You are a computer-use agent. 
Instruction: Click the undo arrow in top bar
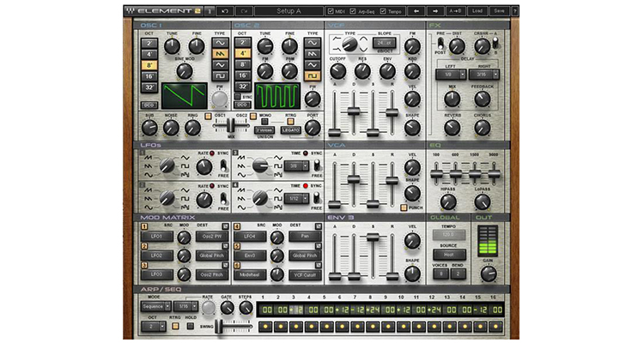(225, 11)
